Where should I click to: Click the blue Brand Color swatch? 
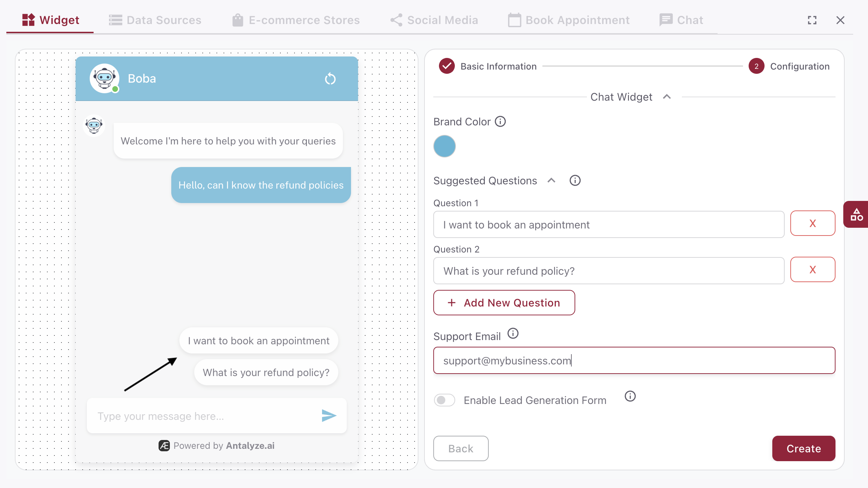point(444,146)
